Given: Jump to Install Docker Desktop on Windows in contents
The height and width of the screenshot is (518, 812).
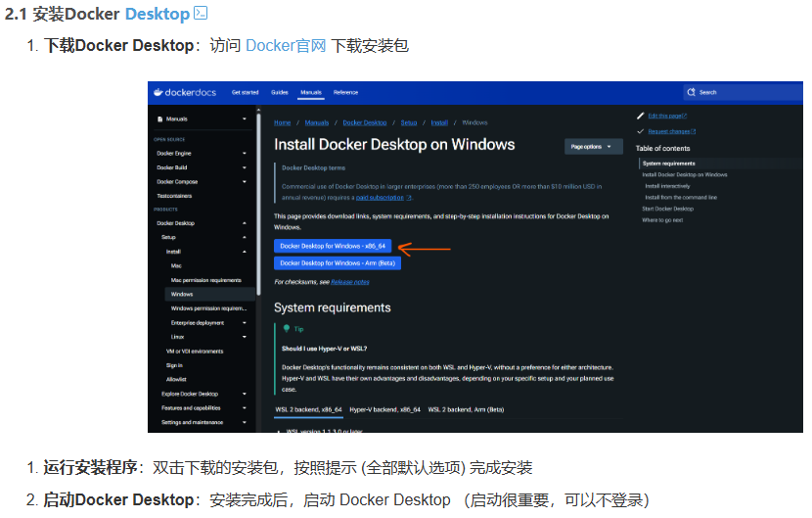Looking at the screenshot, I should [685, 174].
